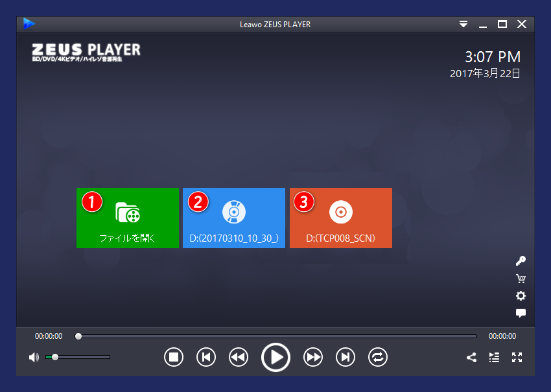Skip to the next track
Screen dimensions: 551x392
[x=345, y=357]
